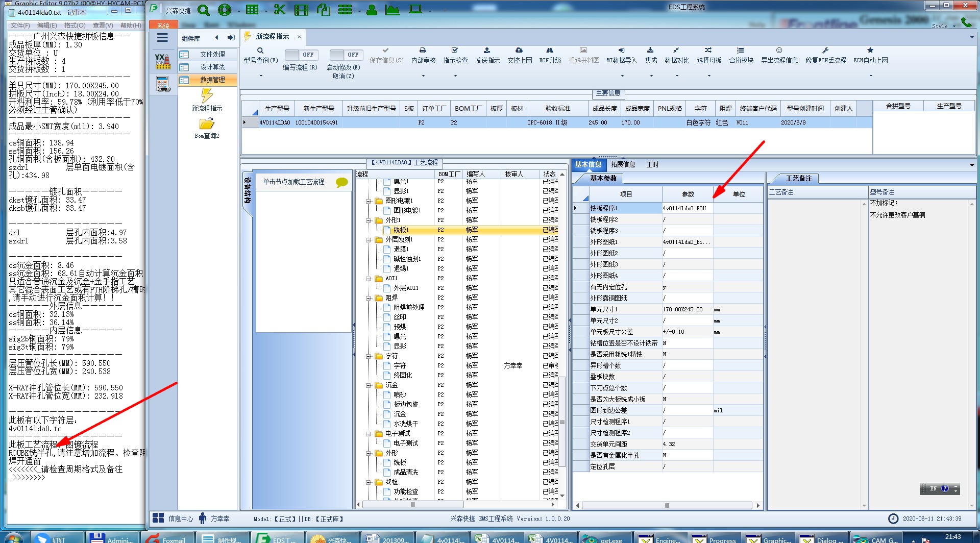Click 导出流程信息 smiley icon
This screenshot has height=543, width=980.
[x=779, y=51]
